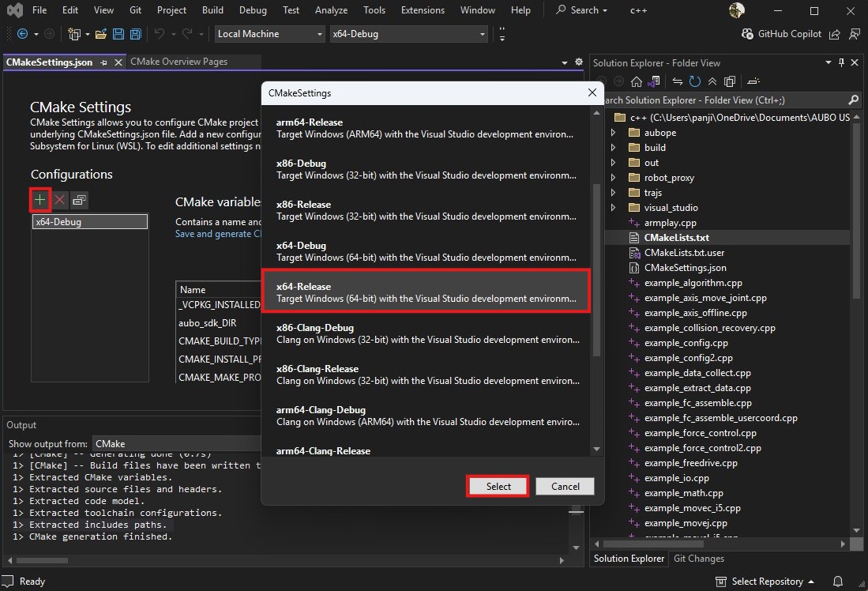
Task: Click the Send Feedback icon in the title toolbar
Action: [854, 34]
